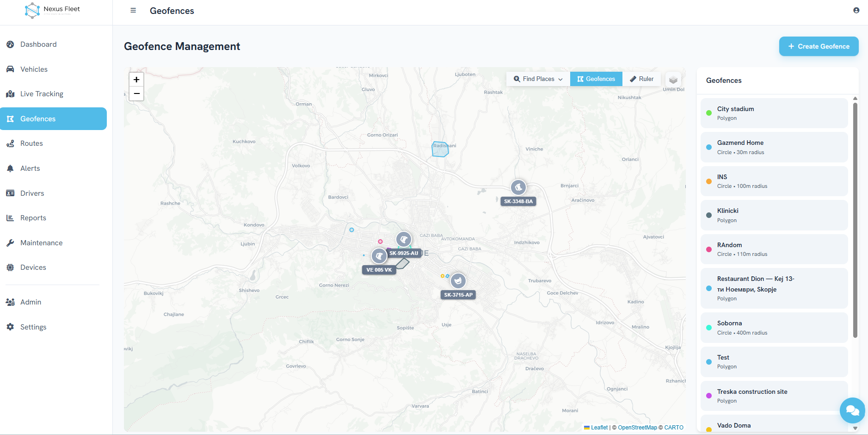Select vehicle marker SK-9925-AU on map

(x=404, y=239)
